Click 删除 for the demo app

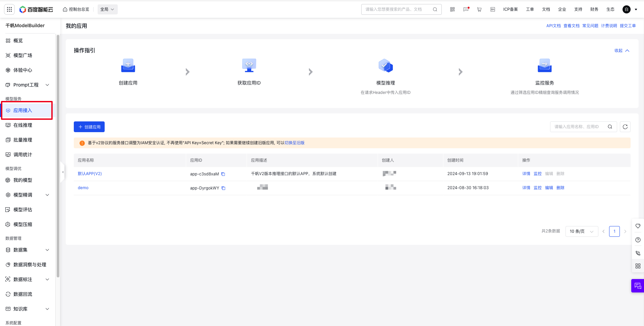(560, 188)
